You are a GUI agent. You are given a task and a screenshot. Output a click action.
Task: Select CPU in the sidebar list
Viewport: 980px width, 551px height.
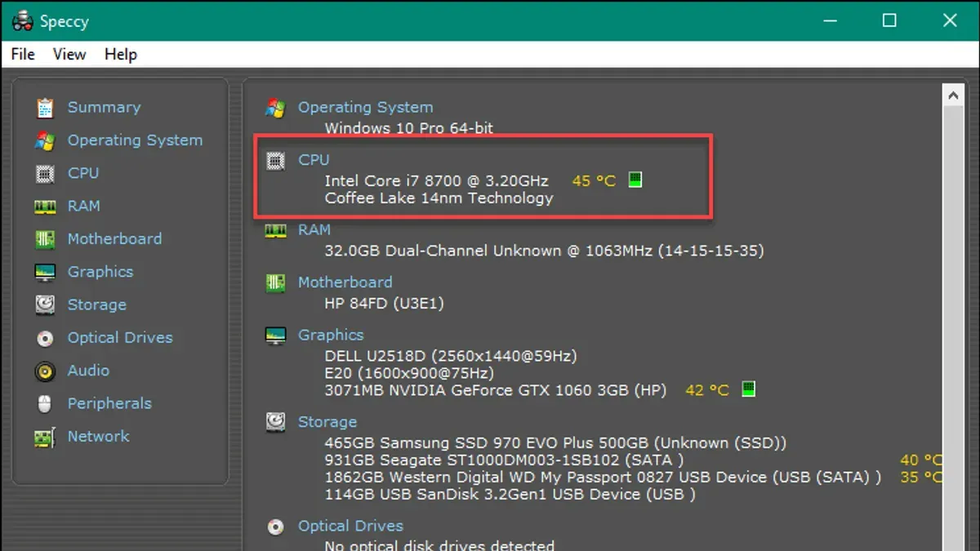click(83, 173)
